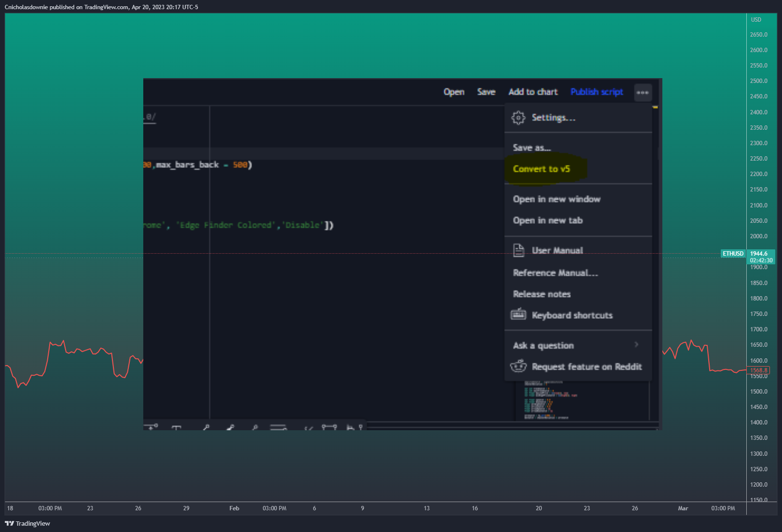Choose Save as... from the menu
This screenshot has height=532, width=782.
[532, 148]
